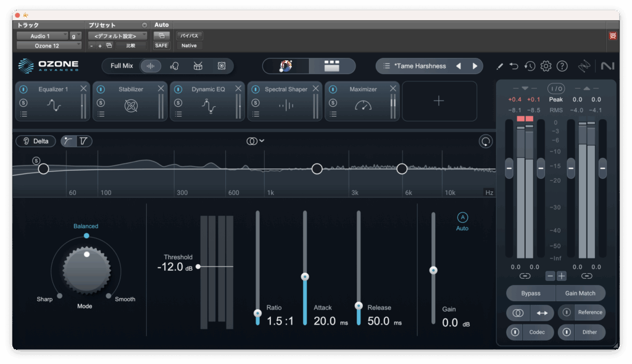Toggle Equalizer 1 module power
Viewport: 632px width, 364px height.
point(23,89)
